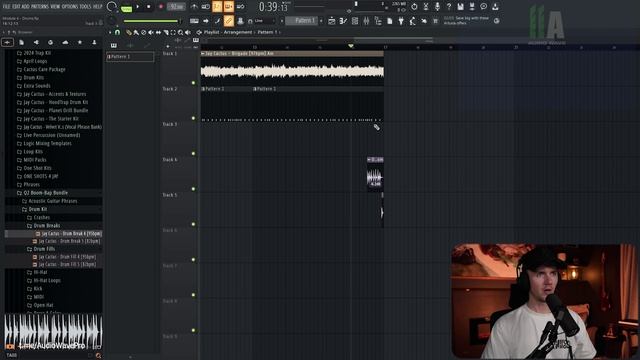Click the browser waveform preview
This screenshot has height=360, width=640.
pyautogui.click(x=53, y=331)
